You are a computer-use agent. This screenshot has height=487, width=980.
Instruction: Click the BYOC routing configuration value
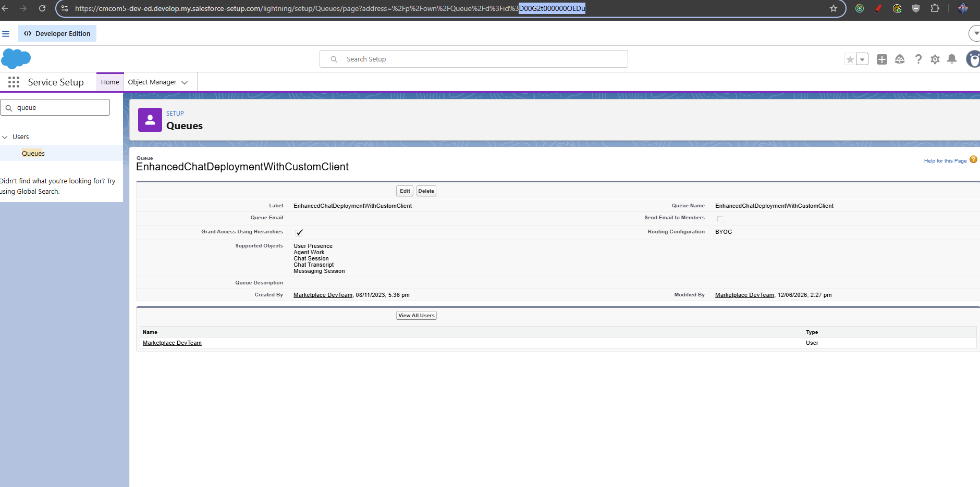[724, 232]
